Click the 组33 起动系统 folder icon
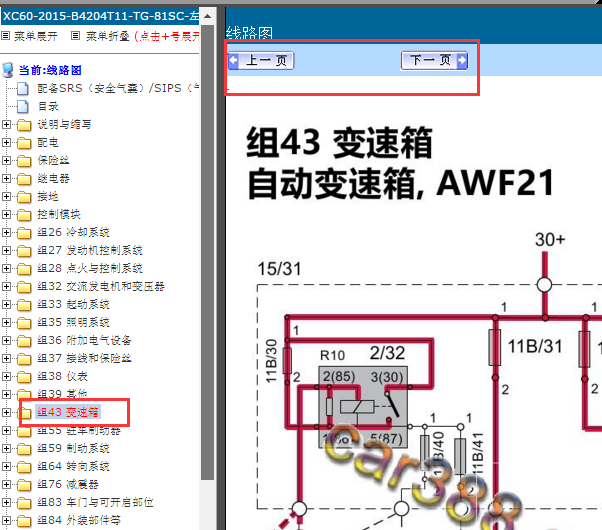This screenshot has width=602, height=530. tap(24, 305)
